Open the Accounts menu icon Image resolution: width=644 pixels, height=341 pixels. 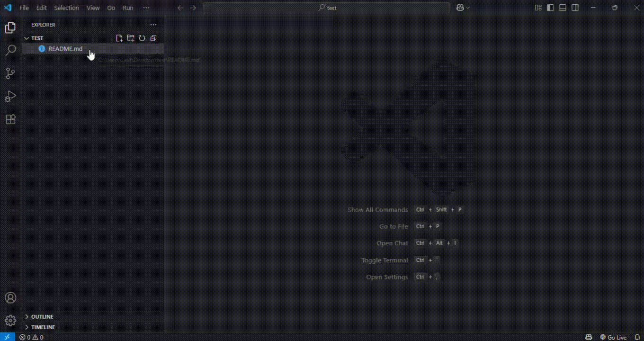coord(10,298)
